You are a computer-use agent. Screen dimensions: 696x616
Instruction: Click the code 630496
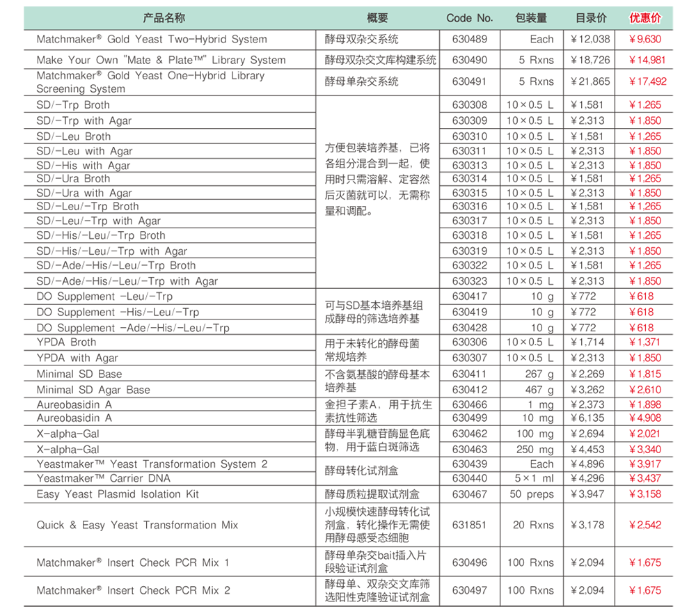(470, 562)
